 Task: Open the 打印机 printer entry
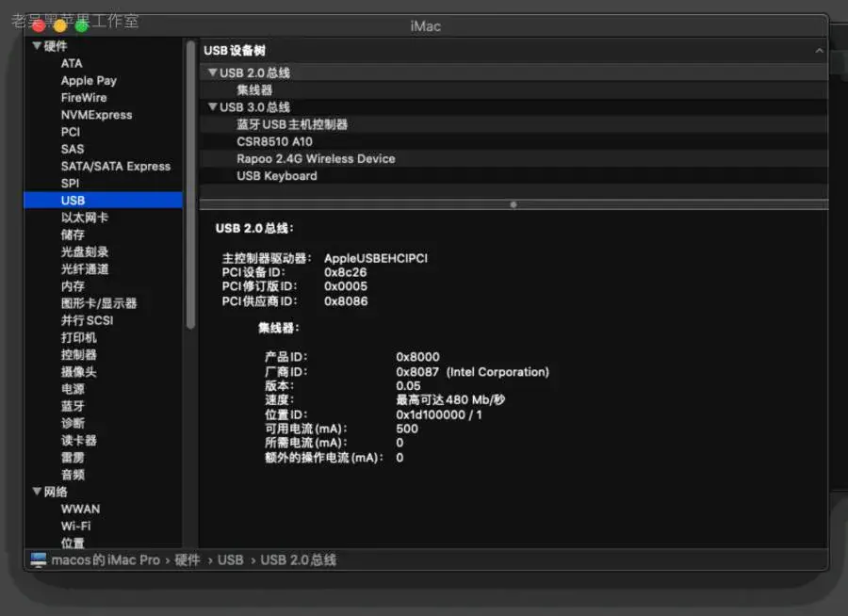pos(78,337)
